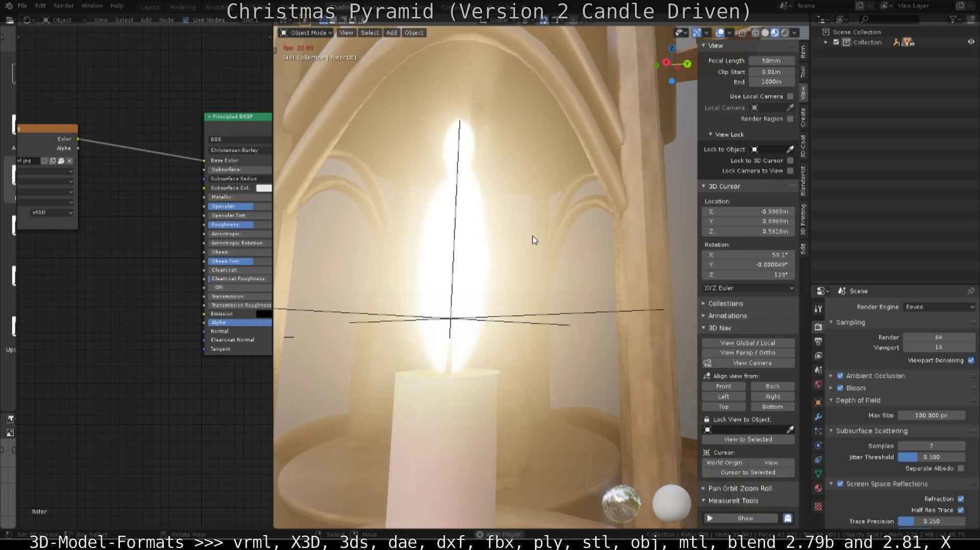Open the Render properties tab icon

pyautogui.click(x=818, y=327)
